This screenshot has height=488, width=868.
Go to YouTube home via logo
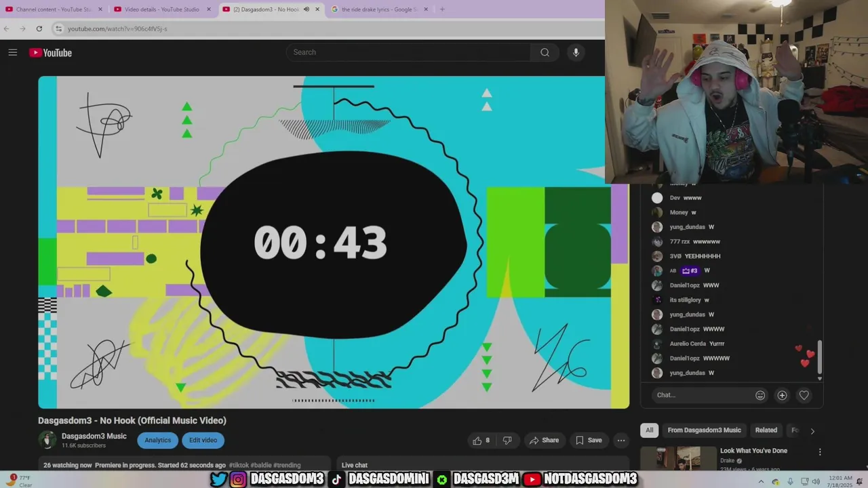pyautogui.click(x=50, y=53)
